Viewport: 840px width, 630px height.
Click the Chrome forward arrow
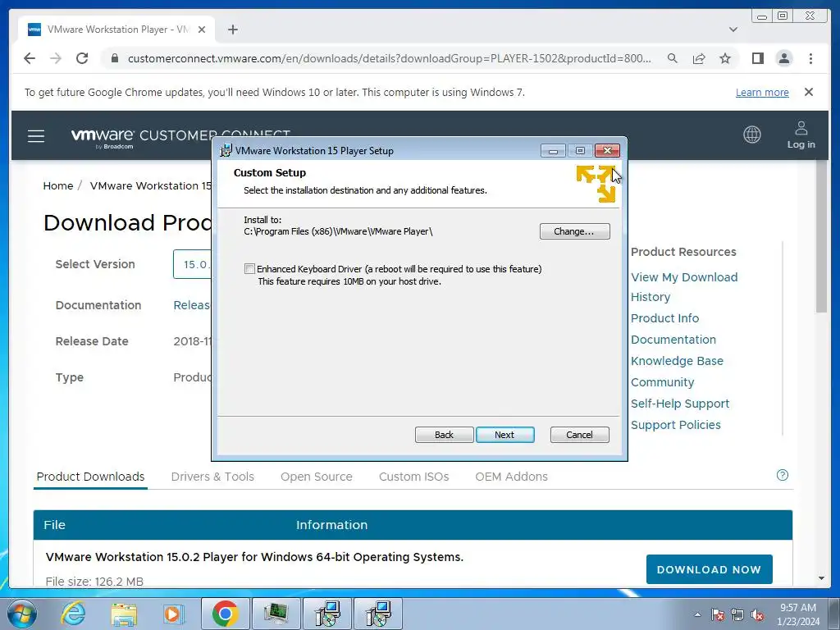tap(56, 58)
